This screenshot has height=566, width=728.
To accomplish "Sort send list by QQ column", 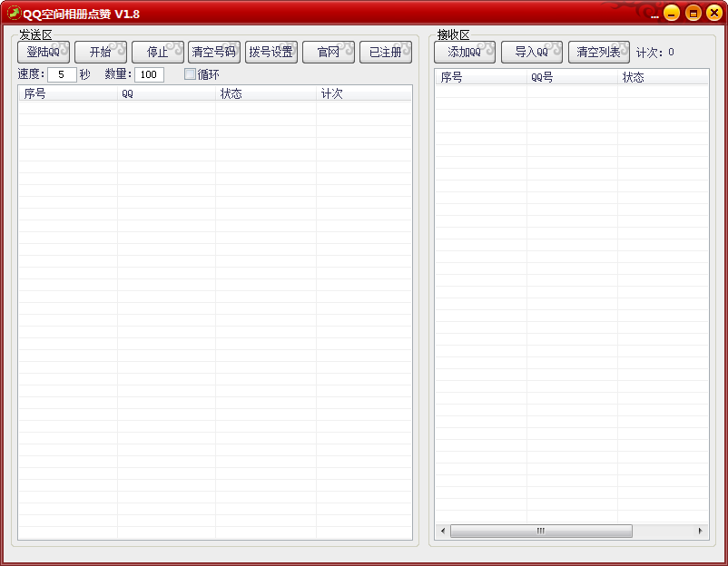I will [166, 93].
